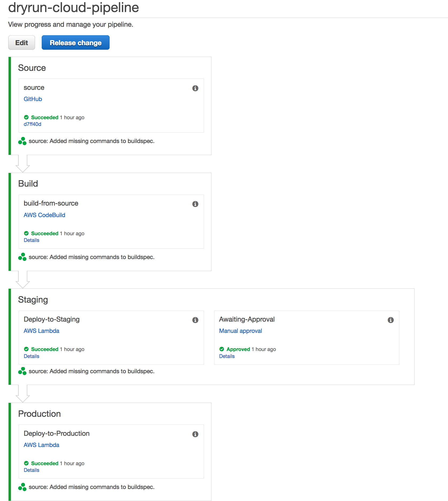Click the green revision icon in Production stage

click(x=22, y=487)
